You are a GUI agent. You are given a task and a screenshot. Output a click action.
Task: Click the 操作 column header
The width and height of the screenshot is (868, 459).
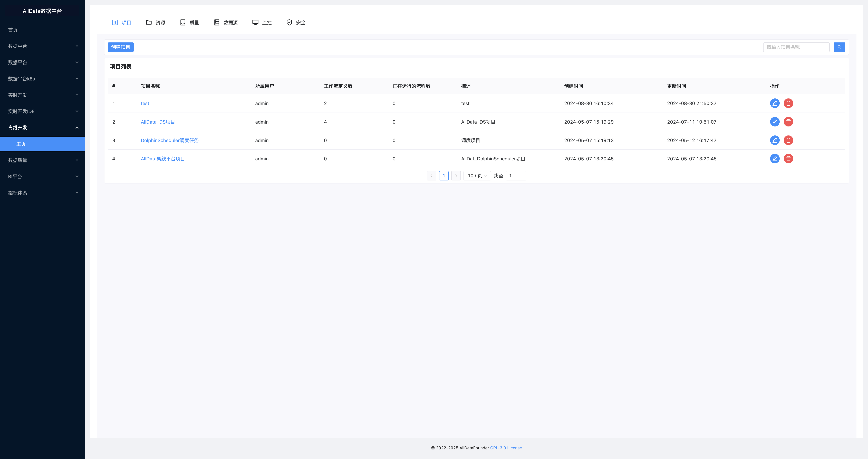pos(775,86)
